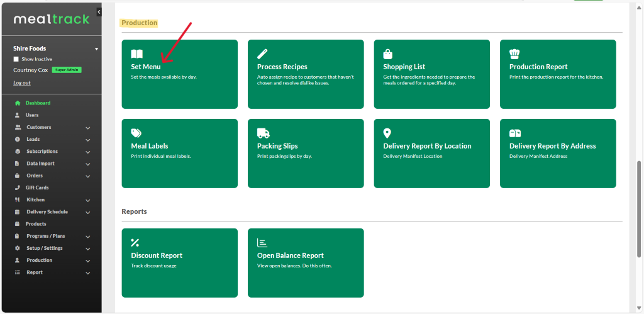Click the Dashboard home icon in sidebar
This screenshot has width=644, height=314.
17,103
